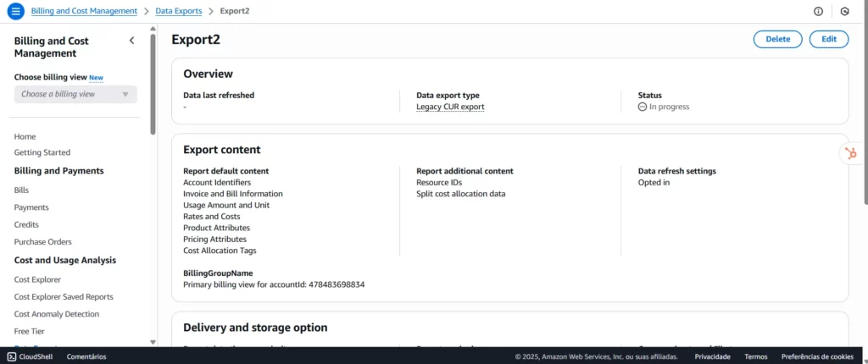Go to Billing and Cost Management breadcrumb
This screenshot has width=868, height=364.
click(x=84, y=11)
